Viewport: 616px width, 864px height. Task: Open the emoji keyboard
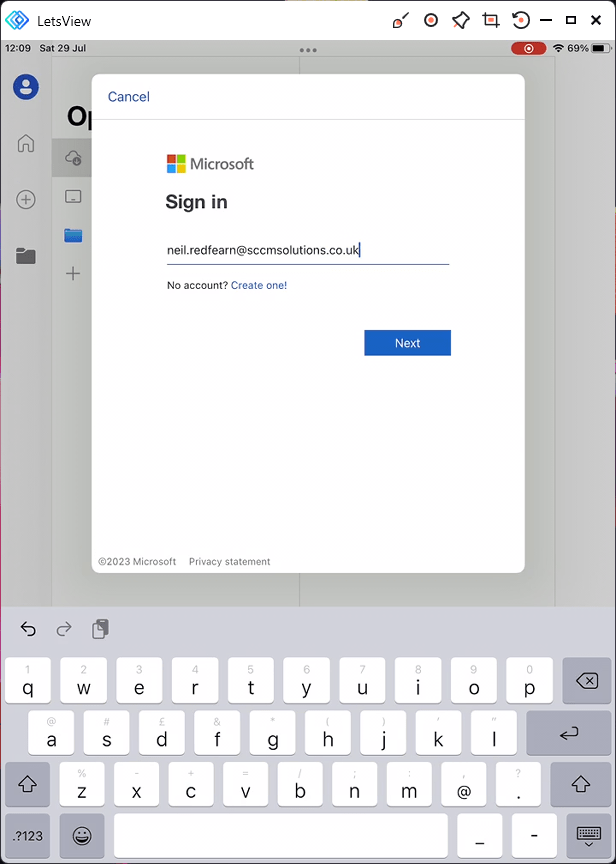click(x=82, y=836)
